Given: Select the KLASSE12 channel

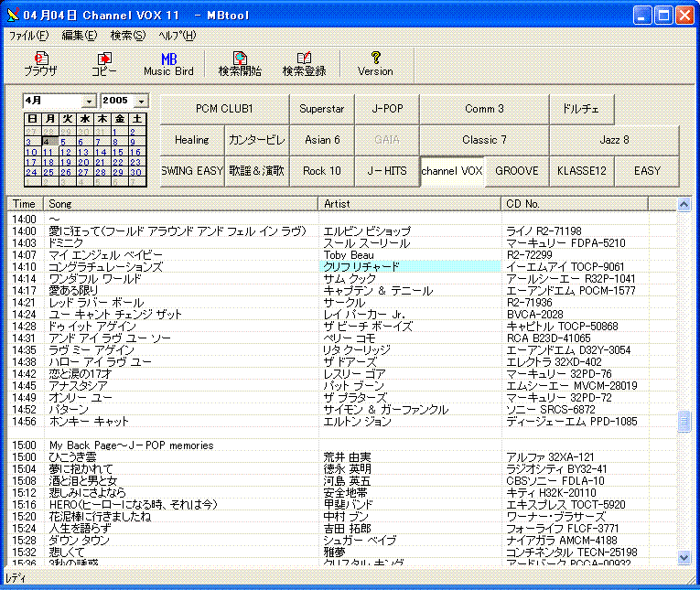Looking at the screenshot, I should pyautogui.click(x=582, y=171).
